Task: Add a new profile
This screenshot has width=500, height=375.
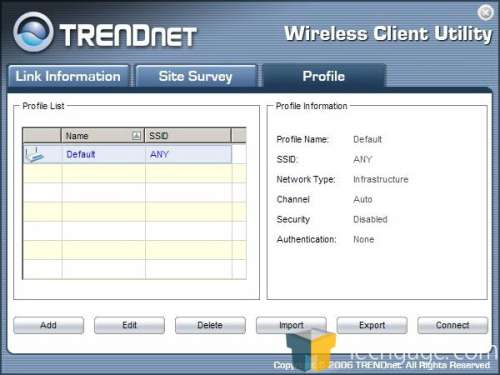Action: (x=49, y=325)
